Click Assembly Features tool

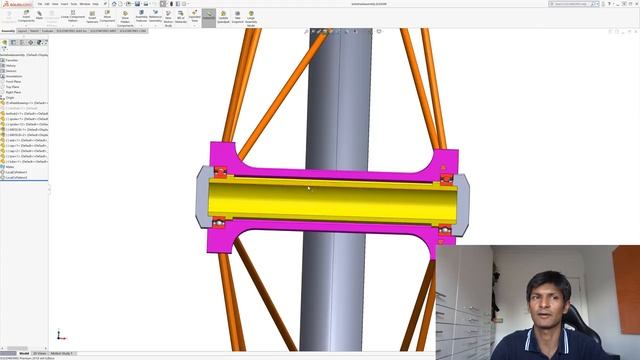(141, 16)
